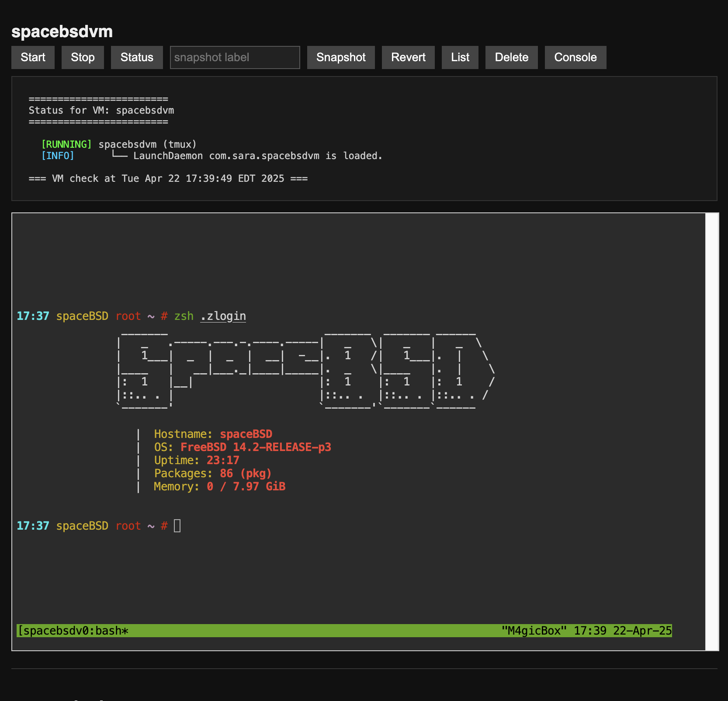The height and width of the screenshot is (701, 728).
Task: Click 'Packages: 86 (pkg)' line
Action: [x=213, y=473]
